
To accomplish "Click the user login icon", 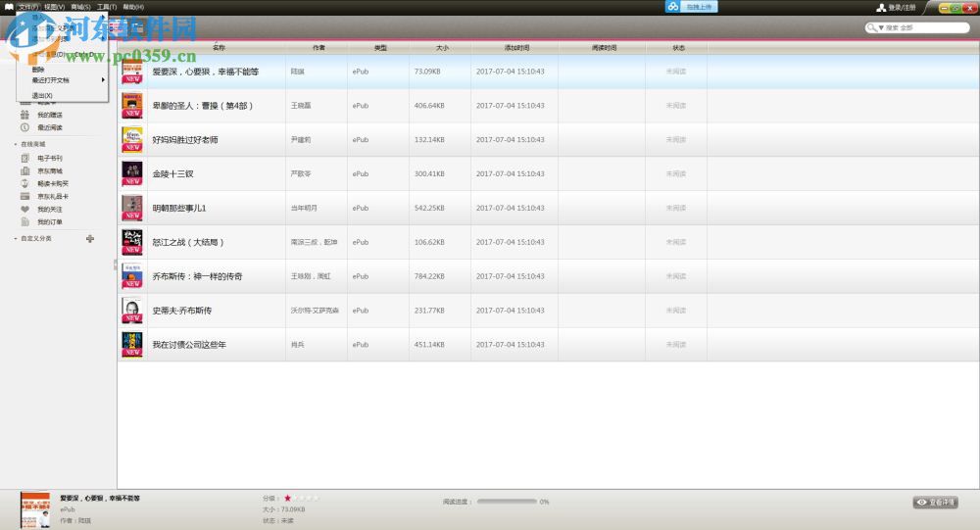I will pyautogui.click(x=881, y=8).
